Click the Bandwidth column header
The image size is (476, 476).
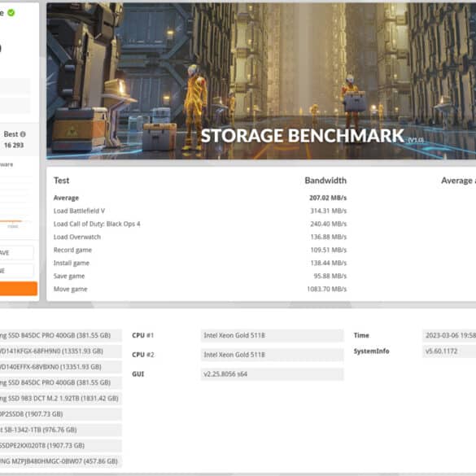325,181
